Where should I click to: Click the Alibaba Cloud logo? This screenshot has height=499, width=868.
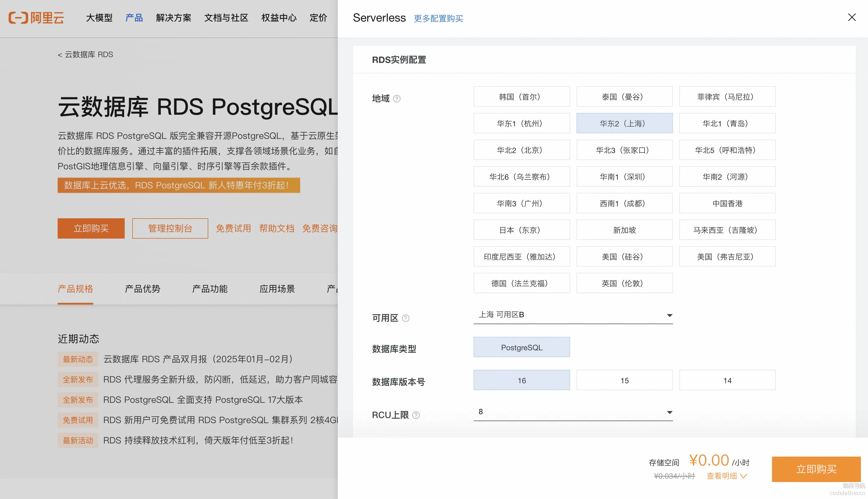coord(36,18)
